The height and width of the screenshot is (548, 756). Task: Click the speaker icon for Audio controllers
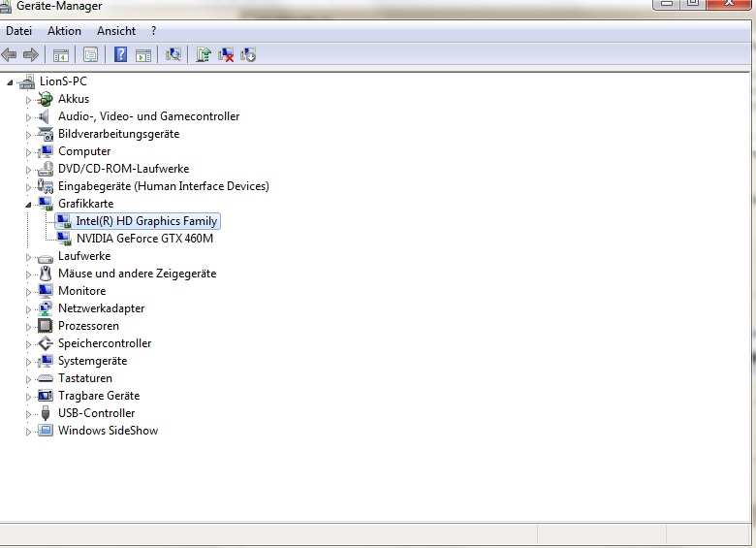pyautogui.click(x=45, y=116)
